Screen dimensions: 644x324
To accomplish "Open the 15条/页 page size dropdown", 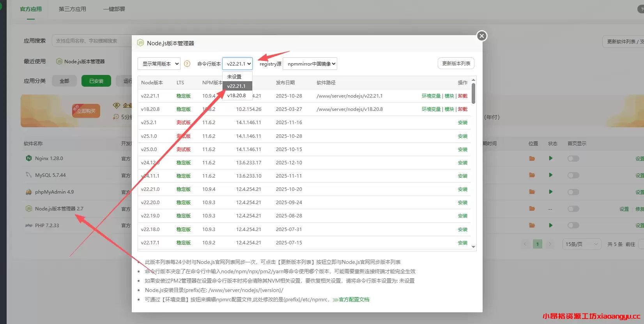I will tap(582, 244).
